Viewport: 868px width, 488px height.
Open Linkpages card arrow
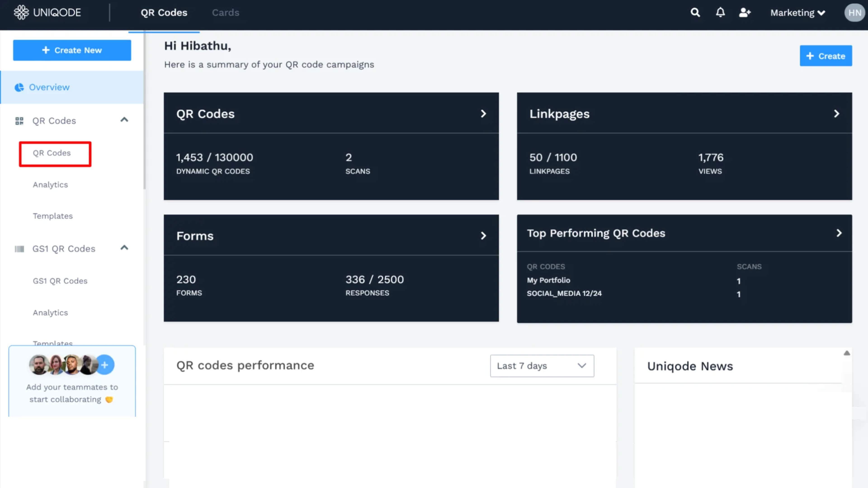(837, 113)
